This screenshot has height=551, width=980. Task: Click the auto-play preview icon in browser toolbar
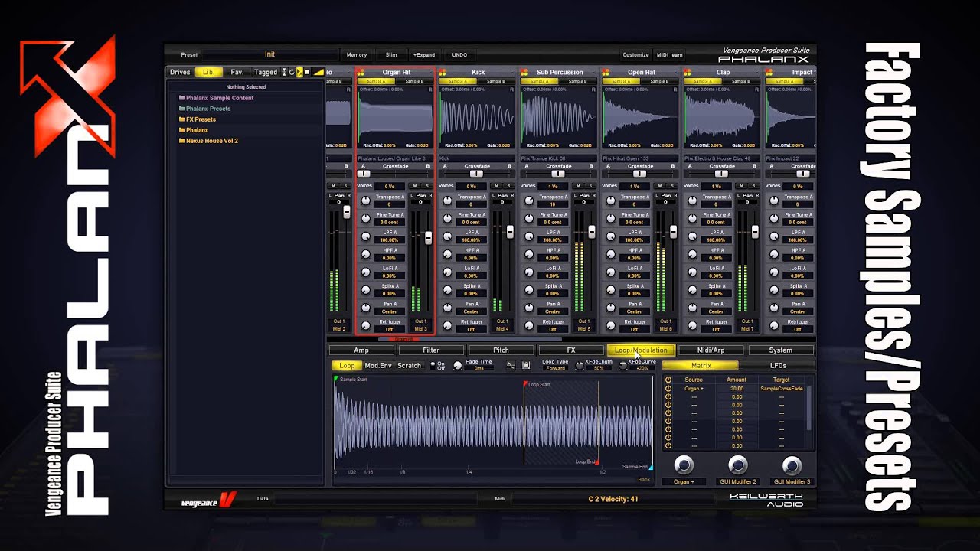[299, 72]
